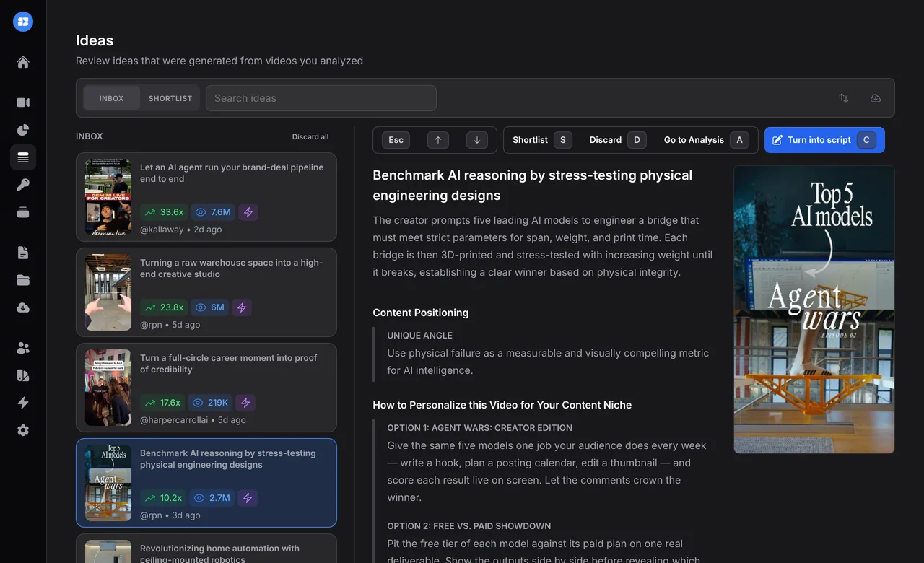Open the Agent Wars video preview thumbnail

(814, 310)
